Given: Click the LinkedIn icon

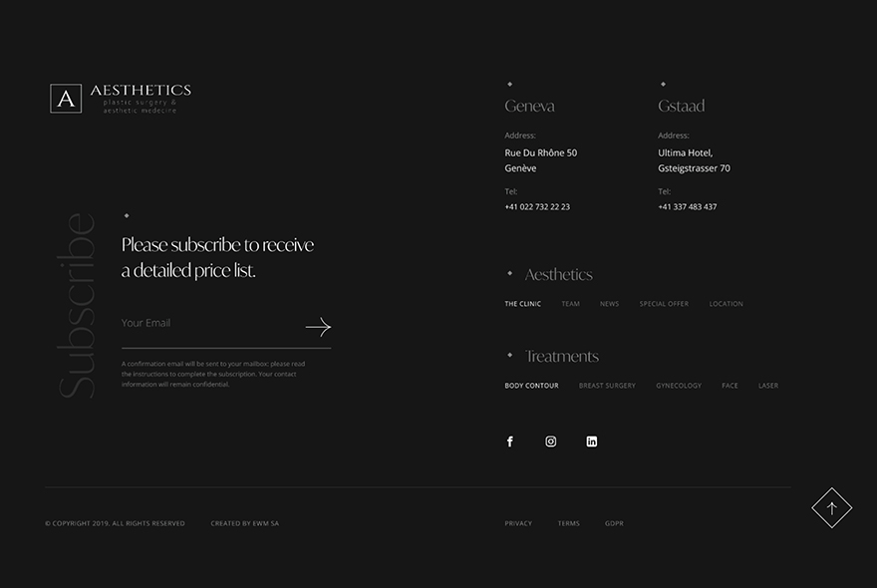Looking at the screenshot, I should pos(592,441).
